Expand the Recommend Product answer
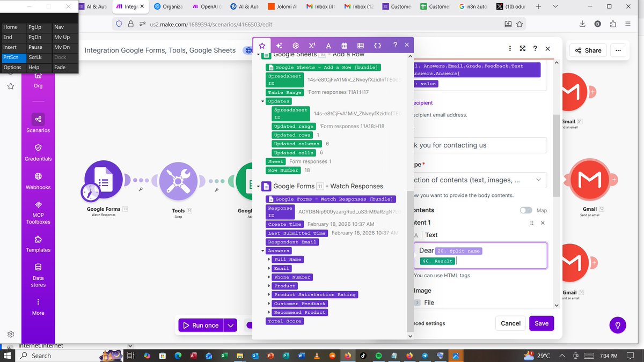The image size is (644, 362). [269, 312]
